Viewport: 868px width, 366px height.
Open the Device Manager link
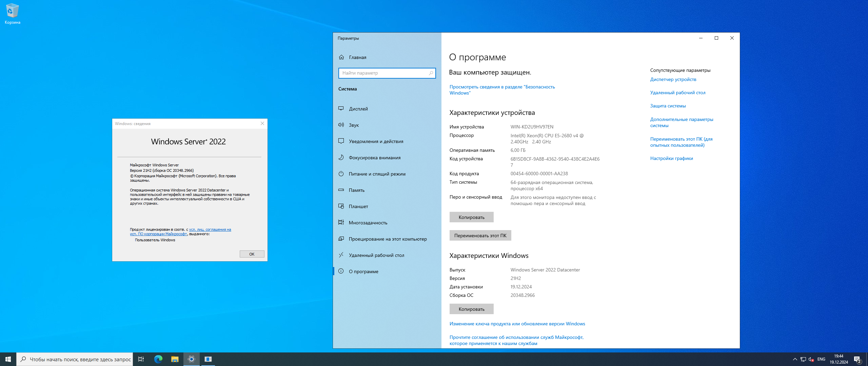[x=673, y=79]
